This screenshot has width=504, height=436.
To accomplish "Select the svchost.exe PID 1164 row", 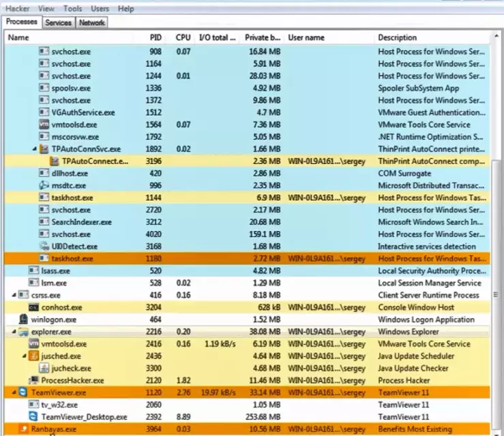I will click(247, 63).
